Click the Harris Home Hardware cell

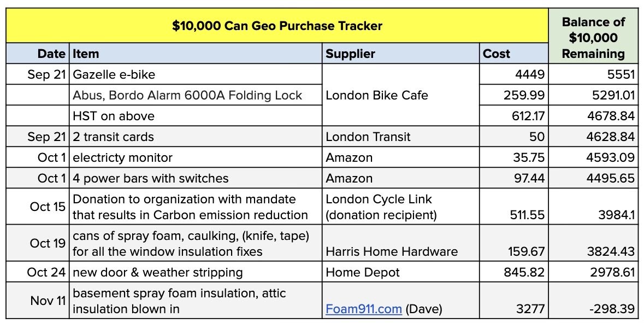click(392, 251)
